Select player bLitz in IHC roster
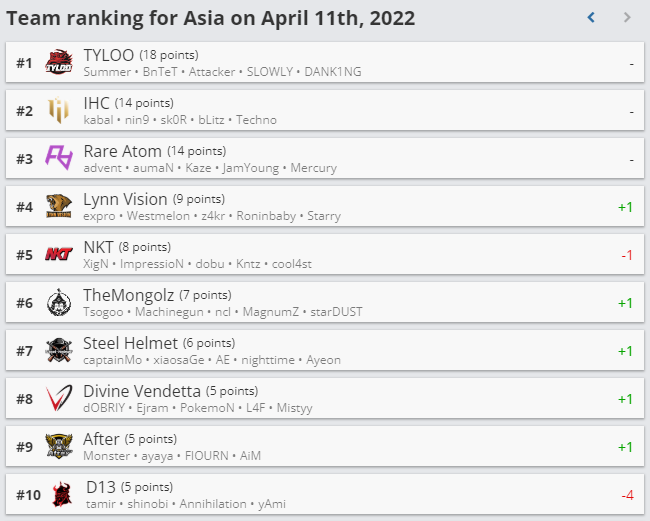Image resolution: width=650 pixels, height=521 pixels. click(x=211, y=120)
